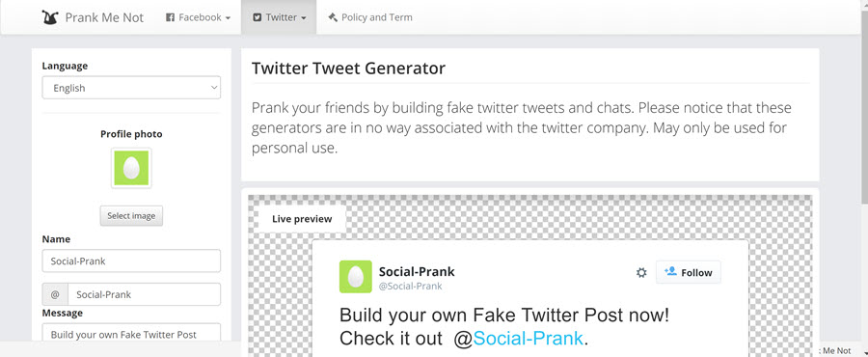Screen dimensions: 868x357
Task: Click the @ symbol before the handle field
Action: 55,294
